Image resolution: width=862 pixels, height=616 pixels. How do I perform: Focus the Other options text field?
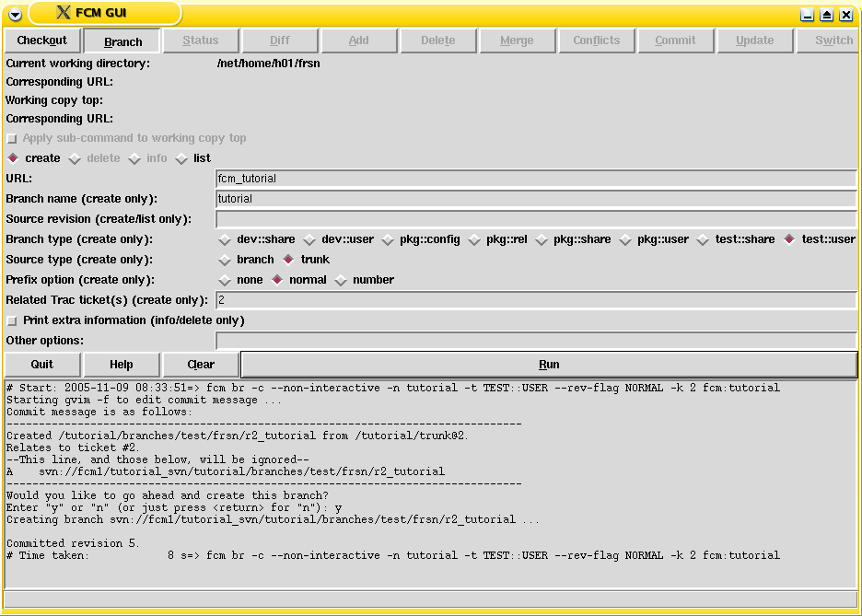[535, 341]
